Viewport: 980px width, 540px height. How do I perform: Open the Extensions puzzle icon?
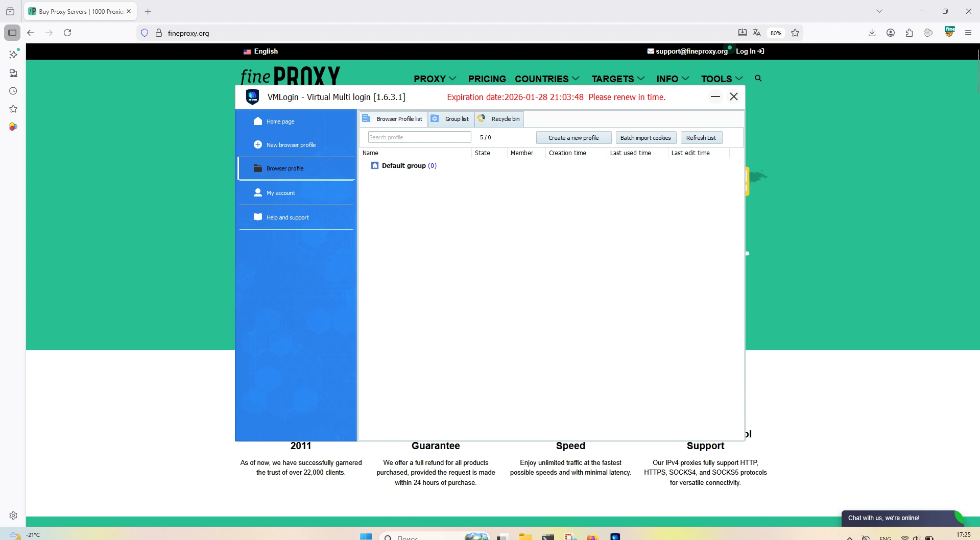pyautogui.click(x=909, y=33)
